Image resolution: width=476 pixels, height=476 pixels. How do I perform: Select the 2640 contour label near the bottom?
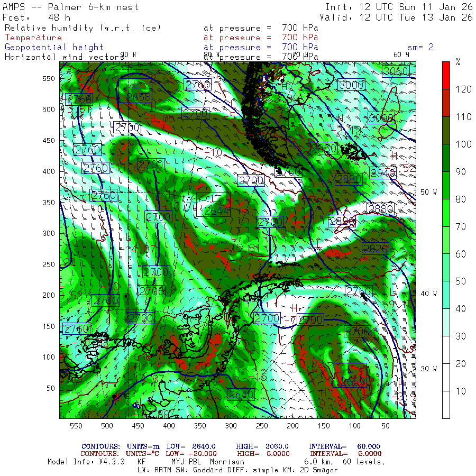click(x=241, y=394)
